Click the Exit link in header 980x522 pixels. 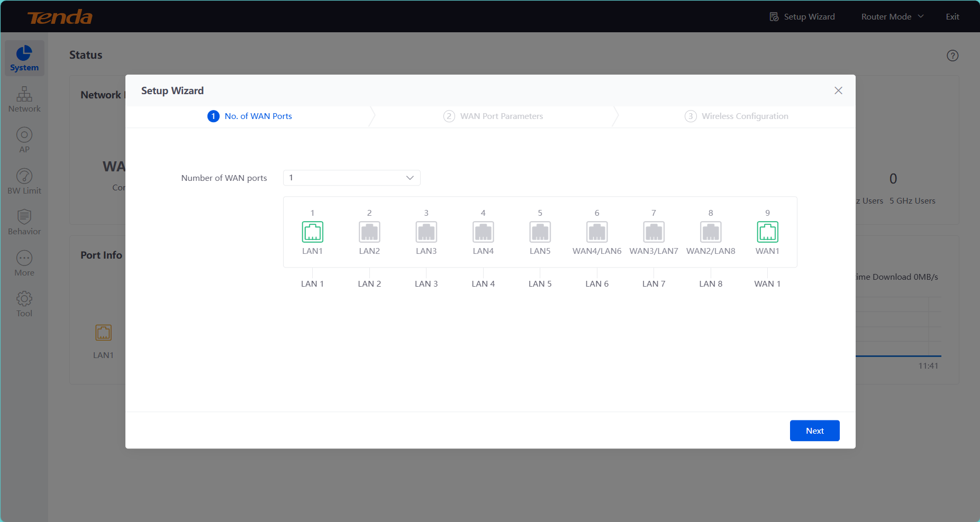click(x=952, y=16)
